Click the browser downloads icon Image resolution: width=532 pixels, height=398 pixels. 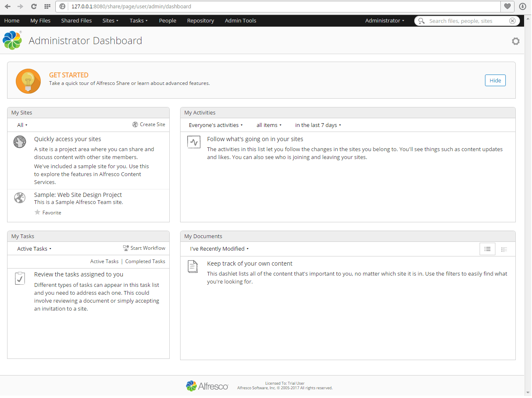[523, 6]
